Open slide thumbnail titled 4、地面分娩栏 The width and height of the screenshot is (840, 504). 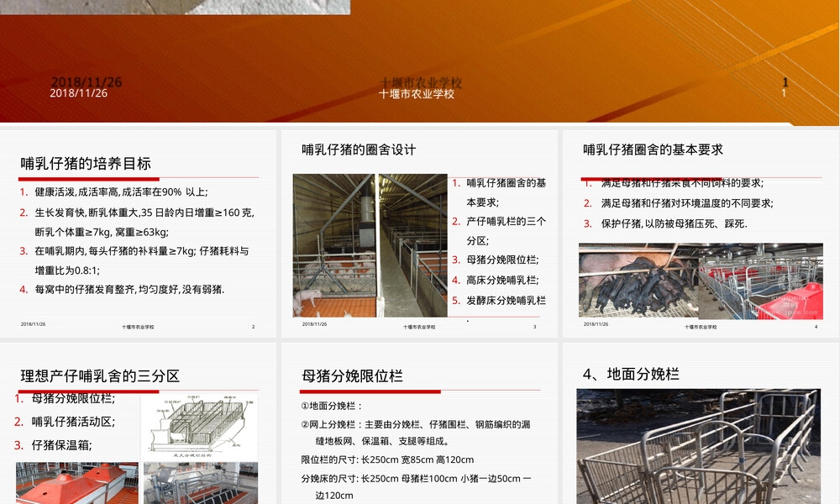click(701, 423)
